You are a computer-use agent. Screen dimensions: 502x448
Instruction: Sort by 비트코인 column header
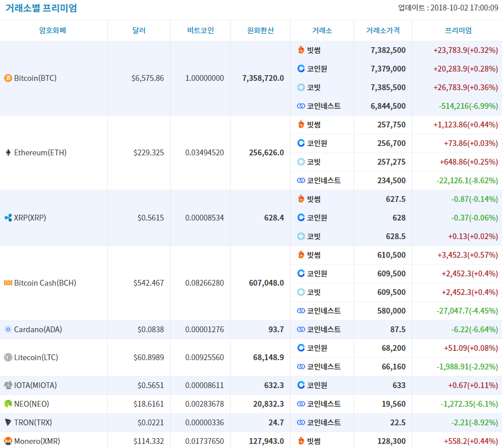click(x=200, y=30)
